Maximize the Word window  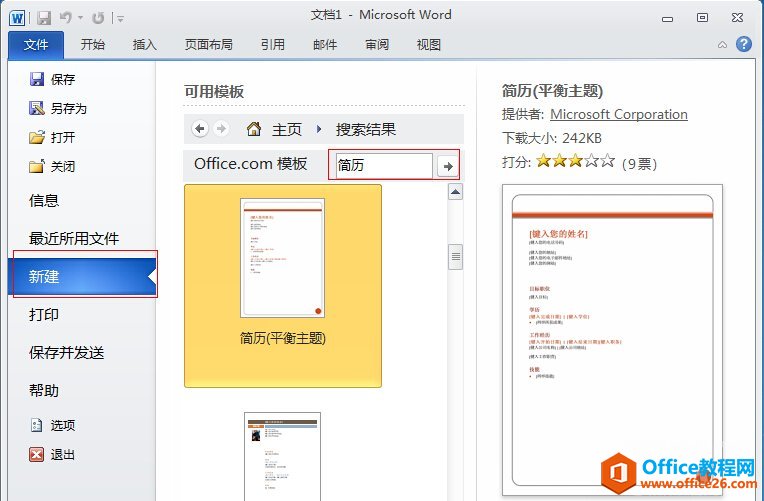point(702,18)
